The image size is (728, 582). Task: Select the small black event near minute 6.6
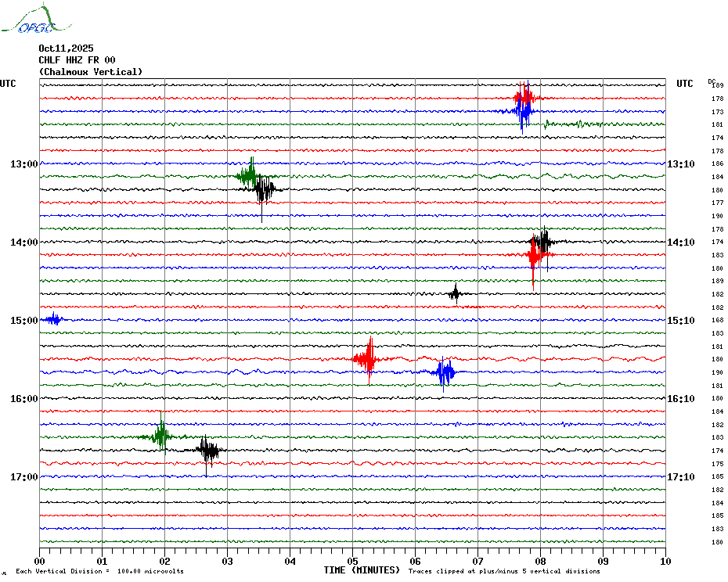(455, 294)
